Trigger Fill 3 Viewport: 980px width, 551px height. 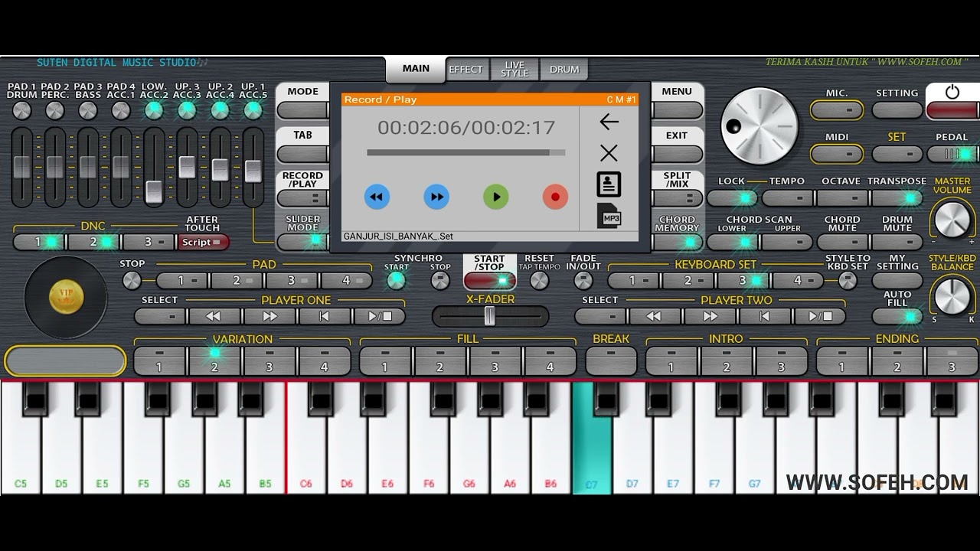[x=495, y=361]
